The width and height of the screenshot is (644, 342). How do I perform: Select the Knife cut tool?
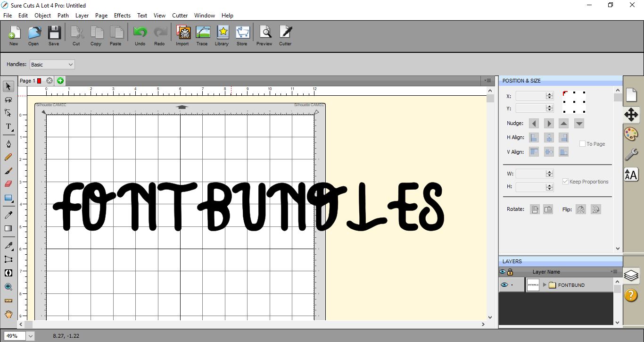click(8, 246)
